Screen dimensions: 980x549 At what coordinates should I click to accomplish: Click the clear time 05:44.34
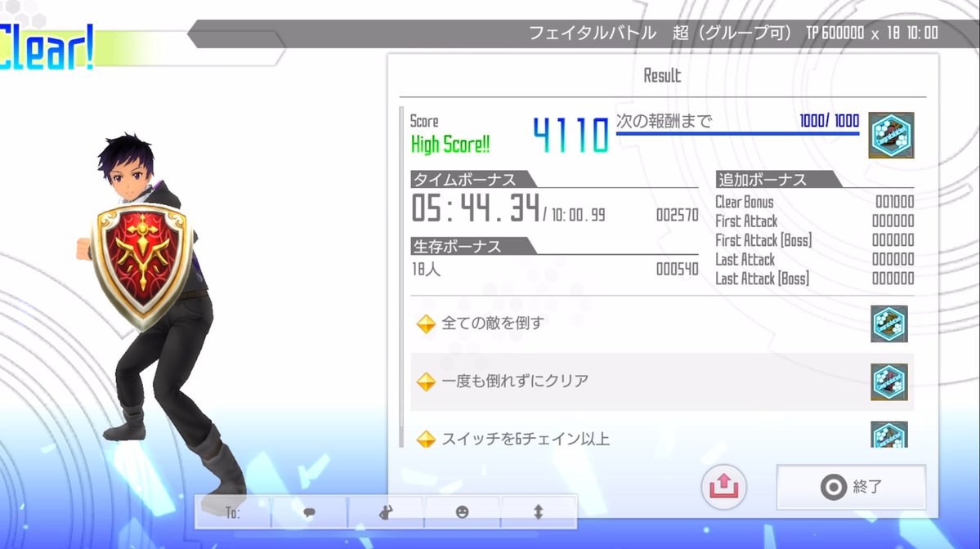476,208
